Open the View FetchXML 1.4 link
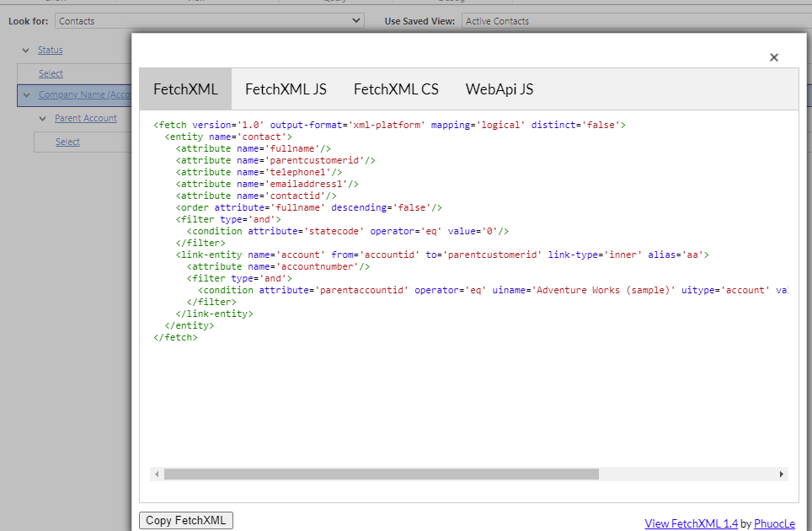 click(x=692, y=523)
